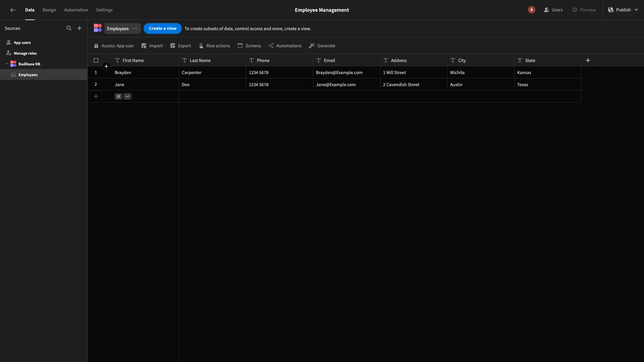Open the Employees table options ellipsis
This screenshot has width=644, height=362.
pos(135,28)
